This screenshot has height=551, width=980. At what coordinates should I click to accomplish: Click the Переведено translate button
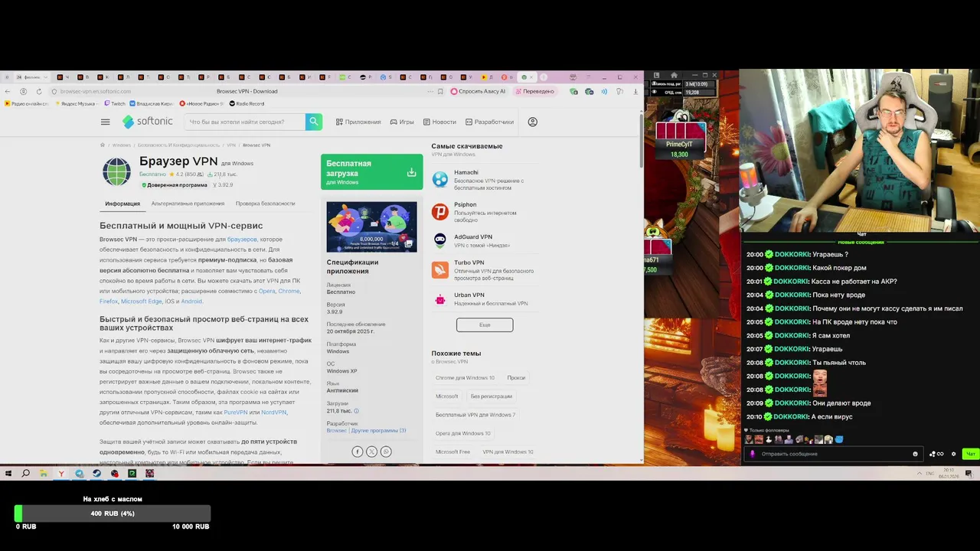click(x=535, y=91)
